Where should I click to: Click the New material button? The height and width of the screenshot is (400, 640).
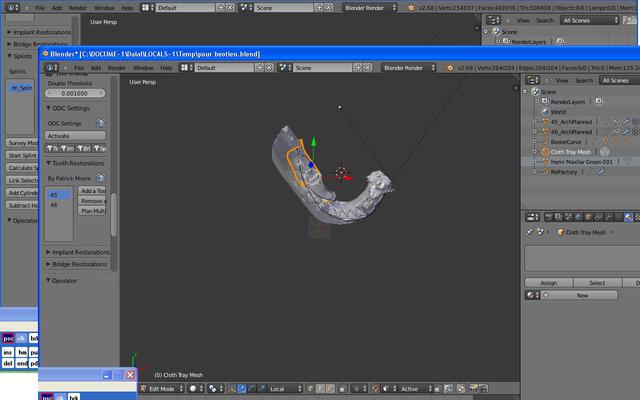(x=582, y=295)
